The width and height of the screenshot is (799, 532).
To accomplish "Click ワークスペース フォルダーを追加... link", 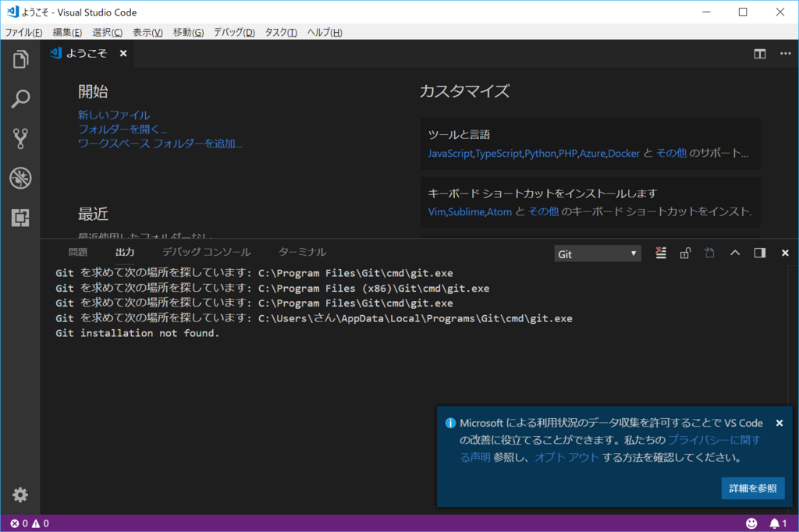I will click(x=160, y=144).
